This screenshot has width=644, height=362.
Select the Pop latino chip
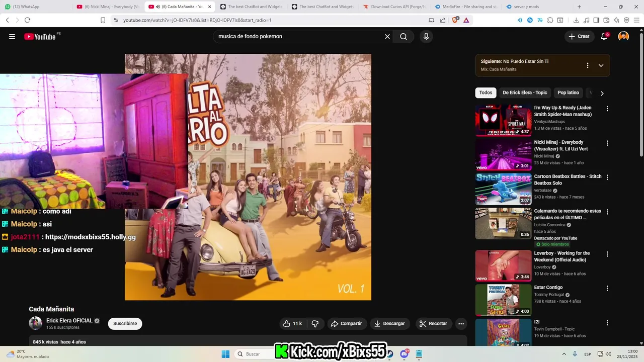(569, 93)
